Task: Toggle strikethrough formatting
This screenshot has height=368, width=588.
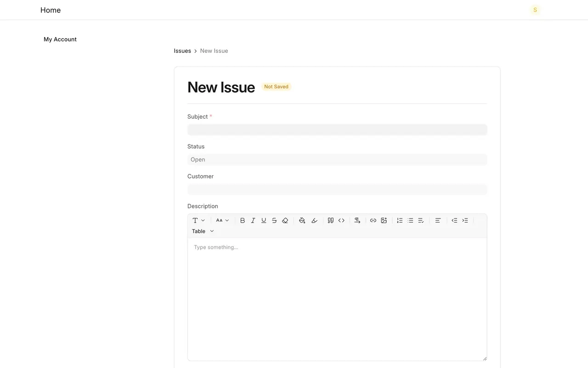Action: click(274, 220)
